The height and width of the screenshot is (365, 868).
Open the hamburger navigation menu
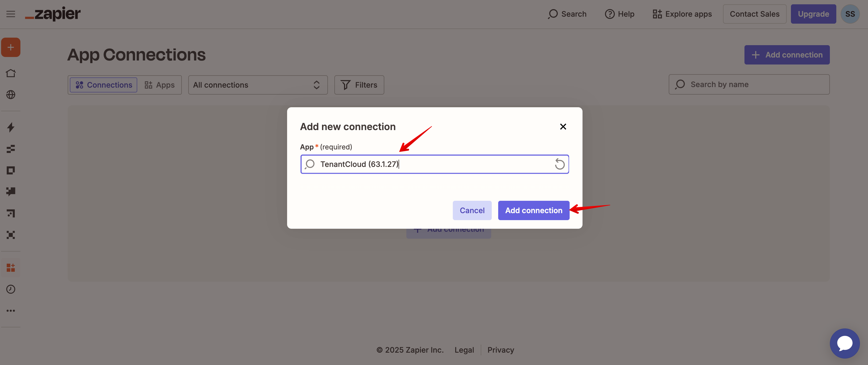11,14
